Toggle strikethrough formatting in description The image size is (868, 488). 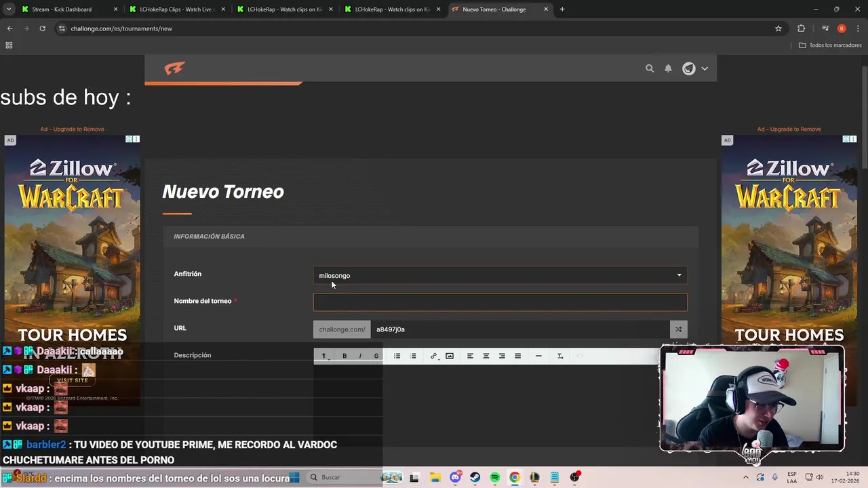click(x=376, y=356)
